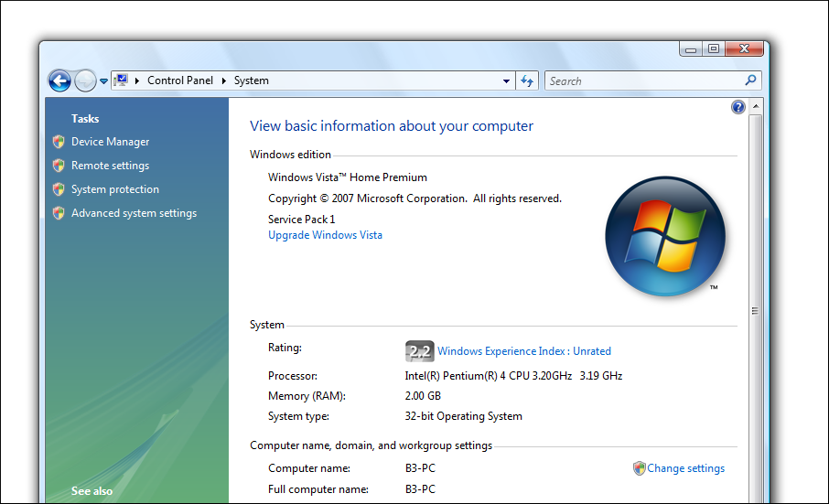Viewport: 829px width, 504px height.
Task: Click the 2.2 rating score badge
Action: coord(419,351)
